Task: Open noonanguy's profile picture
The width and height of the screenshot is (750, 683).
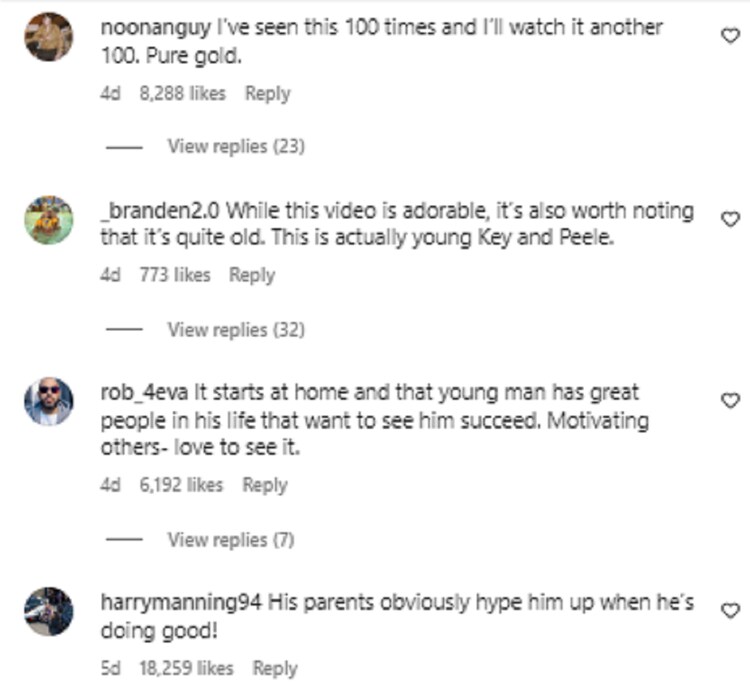Action: click(x=48, y=38)
